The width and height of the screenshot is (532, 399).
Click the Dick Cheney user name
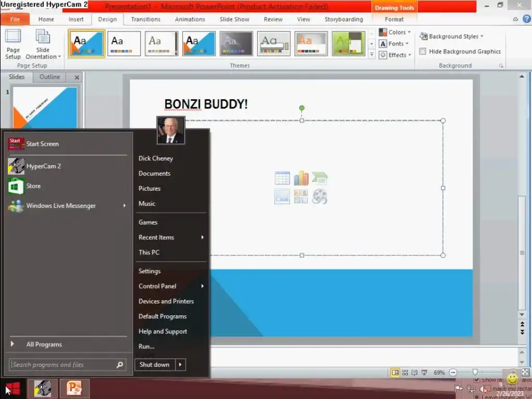click(156, 158)
